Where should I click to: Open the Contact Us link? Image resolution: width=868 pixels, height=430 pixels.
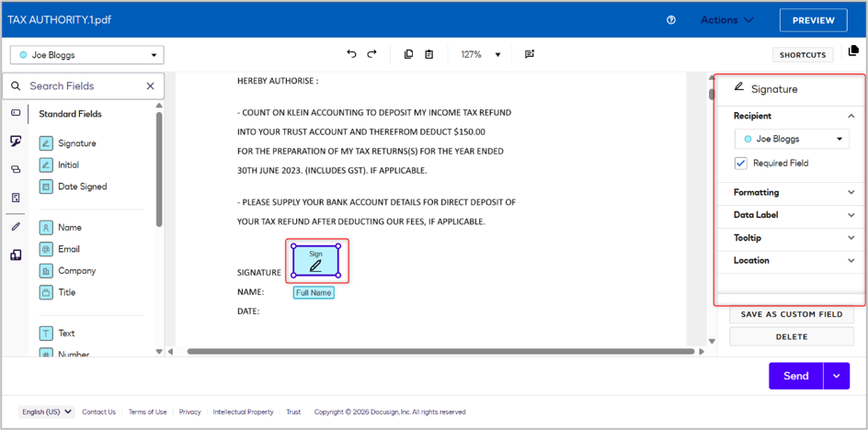99,412
